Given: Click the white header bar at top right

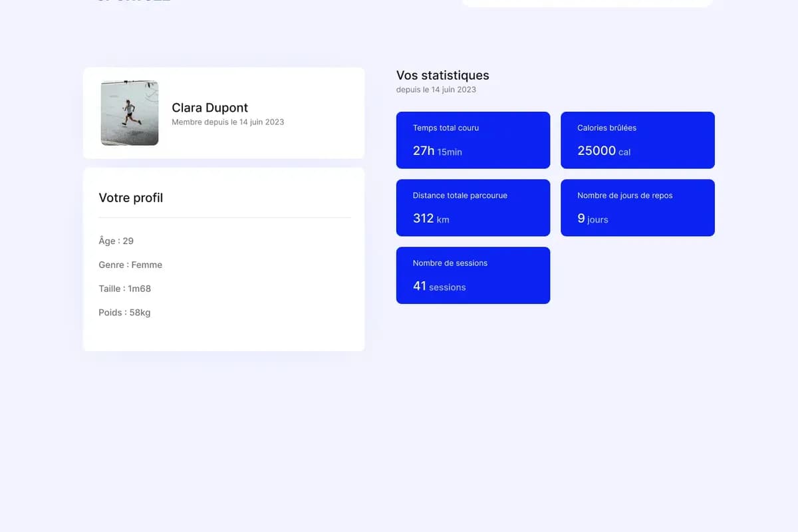Looking at the screenshot, I should coord(587,3).
